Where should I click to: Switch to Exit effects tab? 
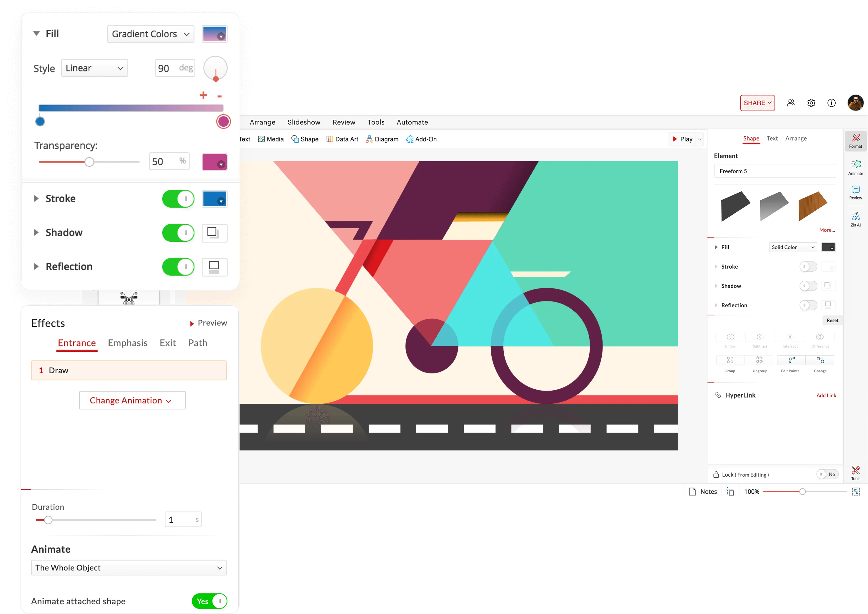click(x=168, y=343)
